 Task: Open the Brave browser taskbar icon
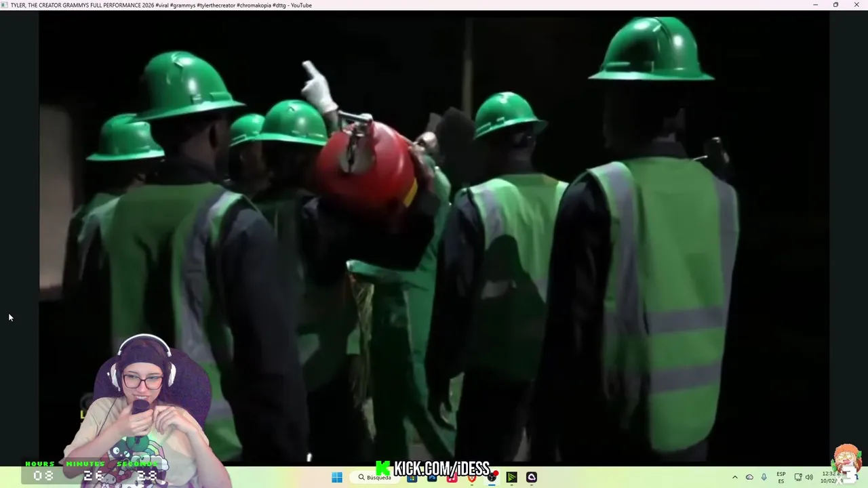471,477
